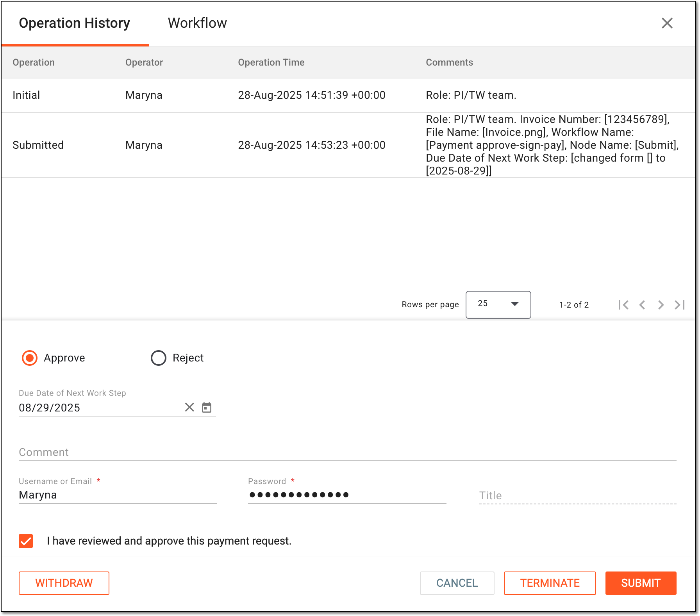Clear the due date with the X icon

(189, 408)
